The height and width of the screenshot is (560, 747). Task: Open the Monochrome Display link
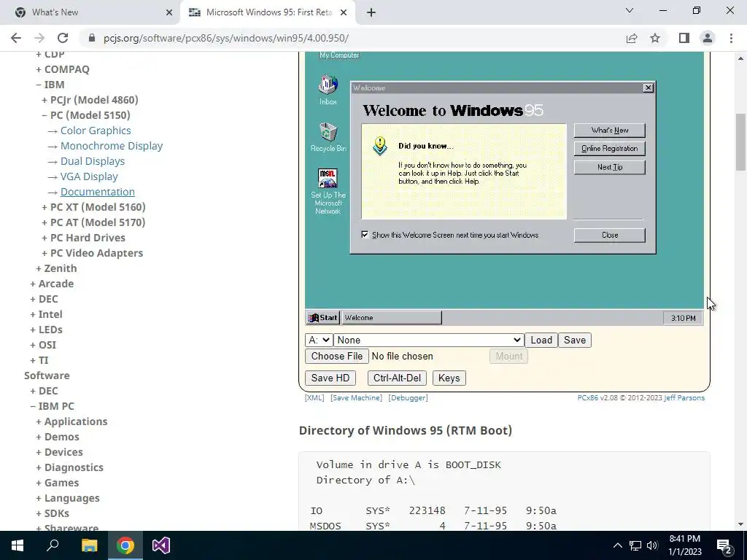pos(112,146)
